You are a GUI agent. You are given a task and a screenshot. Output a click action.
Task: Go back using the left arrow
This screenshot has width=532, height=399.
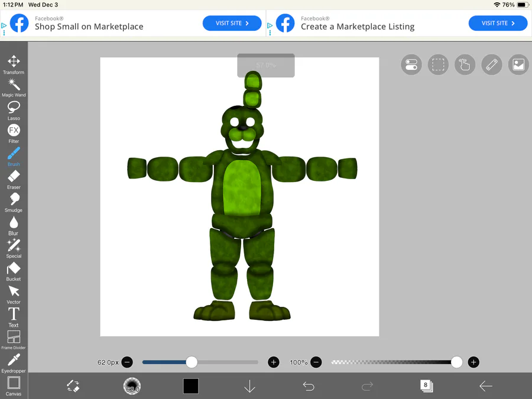point(485,386)
